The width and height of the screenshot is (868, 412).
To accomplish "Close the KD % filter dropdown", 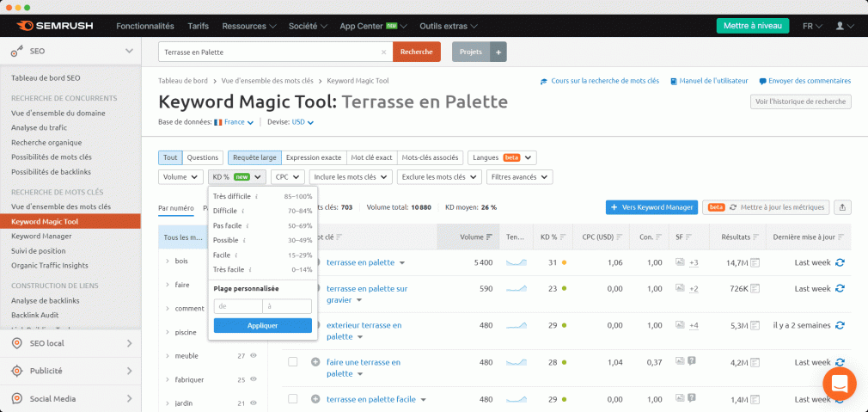I will point(237,177).
